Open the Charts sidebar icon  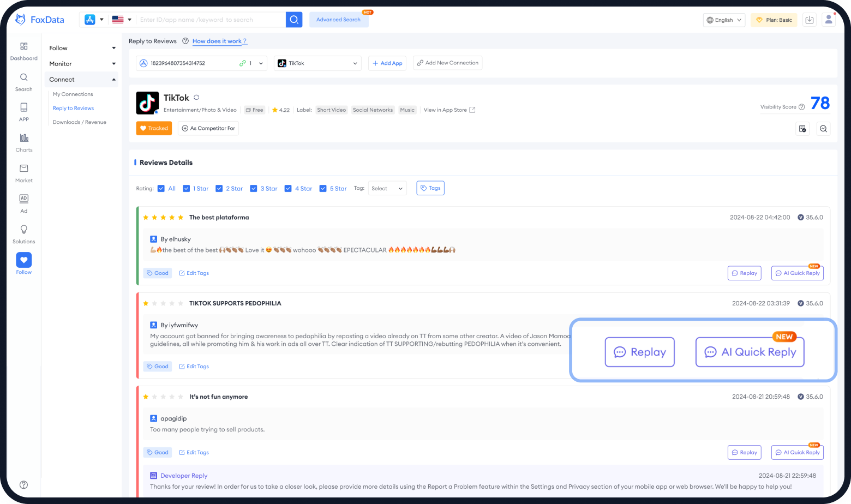[x=23, y=138]
